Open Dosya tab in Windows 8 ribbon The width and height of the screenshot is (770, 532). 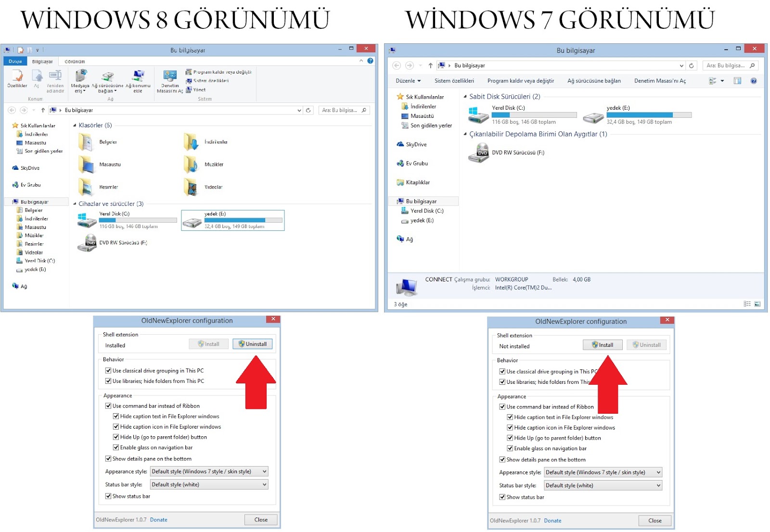tap(15, 61)
